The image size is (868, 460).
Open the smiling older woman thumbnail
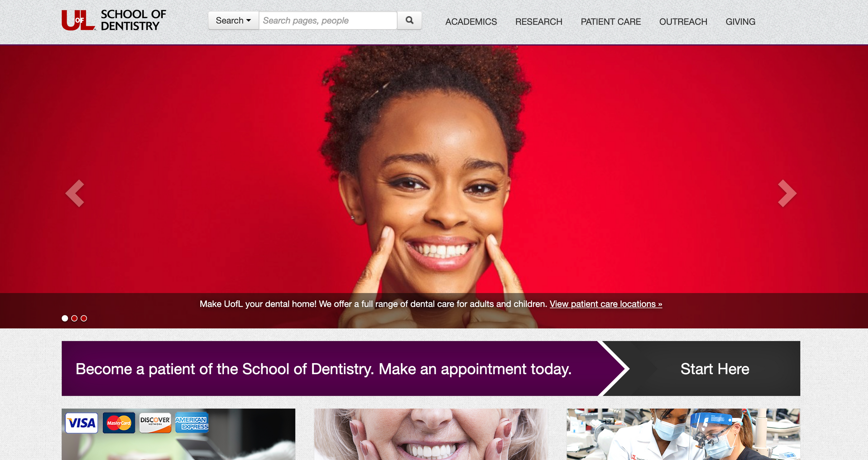point(431,434)
